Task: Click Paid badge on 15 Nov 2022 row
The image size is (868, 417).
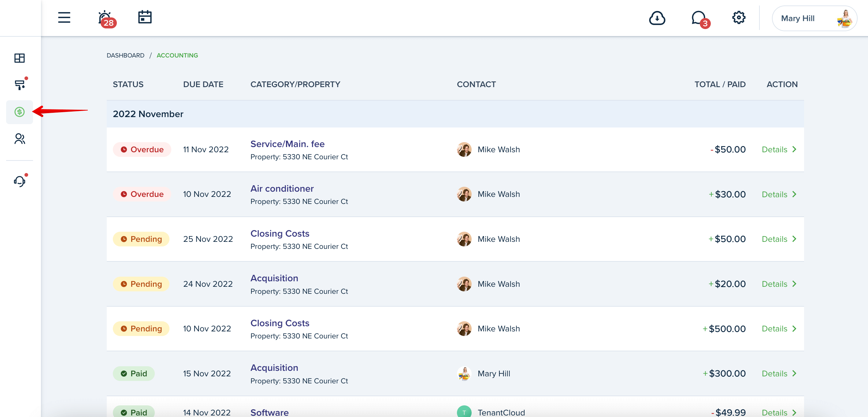Action: (133, 374)
